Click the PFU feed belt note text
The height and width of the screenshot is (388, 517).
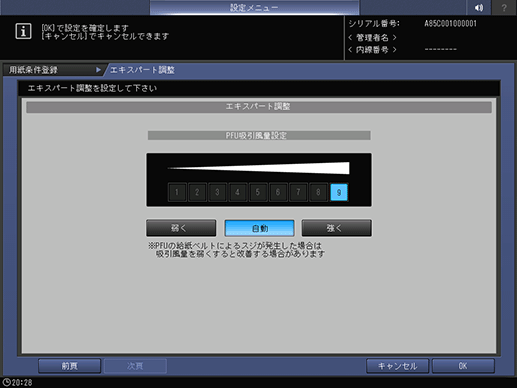click(236, 250)
